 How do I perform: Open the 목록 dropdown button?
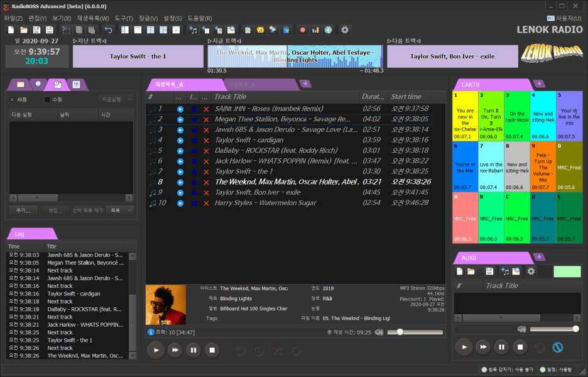point(119,210)
